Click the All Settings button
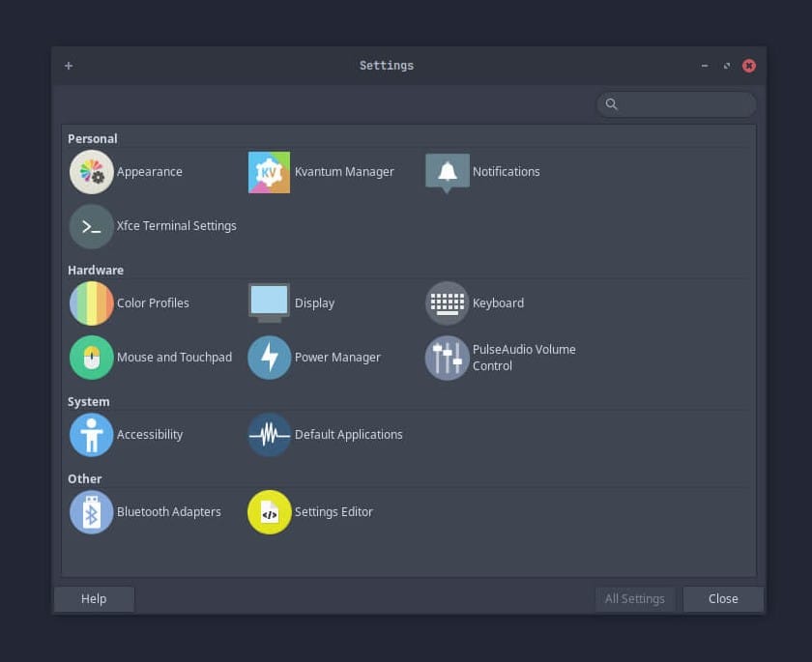Screen dimensions: 812x662 pos(635,598)
